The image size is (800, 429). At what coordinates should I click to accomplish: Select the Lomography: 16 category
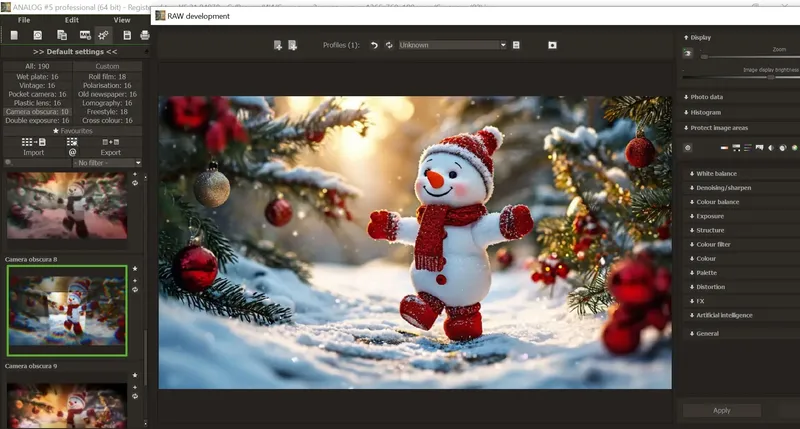click(x=107, y=103)
